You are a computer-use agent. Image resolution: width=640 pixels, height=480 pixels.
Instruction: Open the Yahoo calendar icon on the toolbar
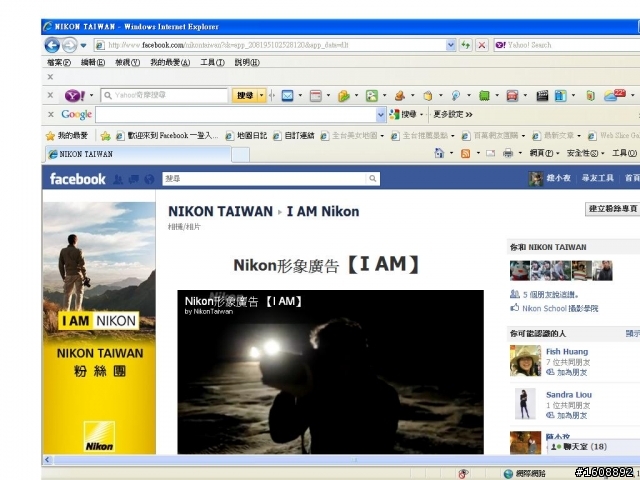[x=316, y=96]
